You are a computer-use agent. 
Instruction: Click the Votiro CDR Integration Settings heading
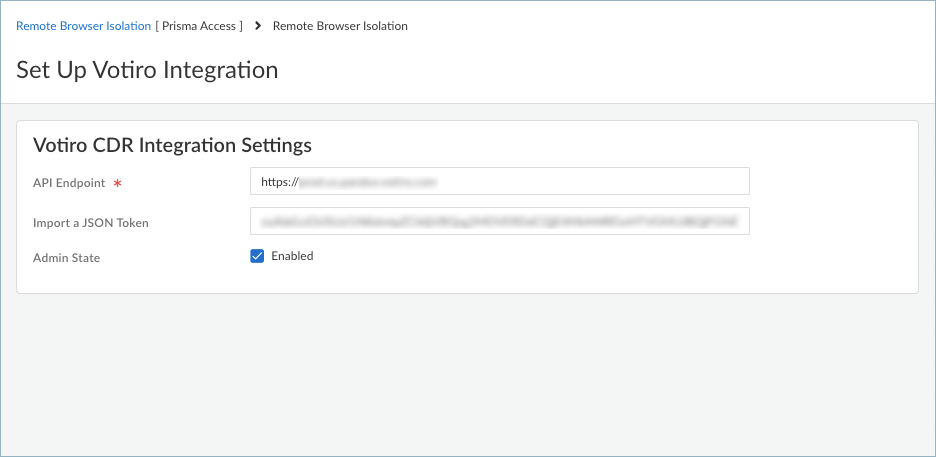tap(172, 145)
